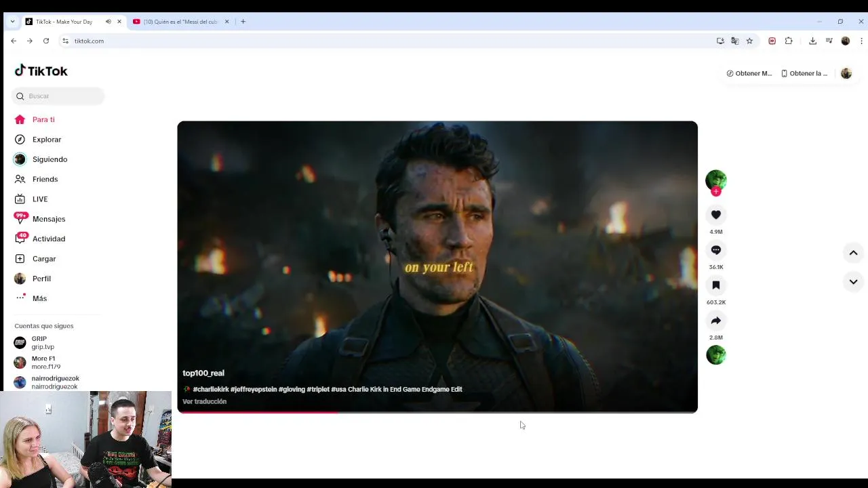Go to the previous video with up chevron

853,253
